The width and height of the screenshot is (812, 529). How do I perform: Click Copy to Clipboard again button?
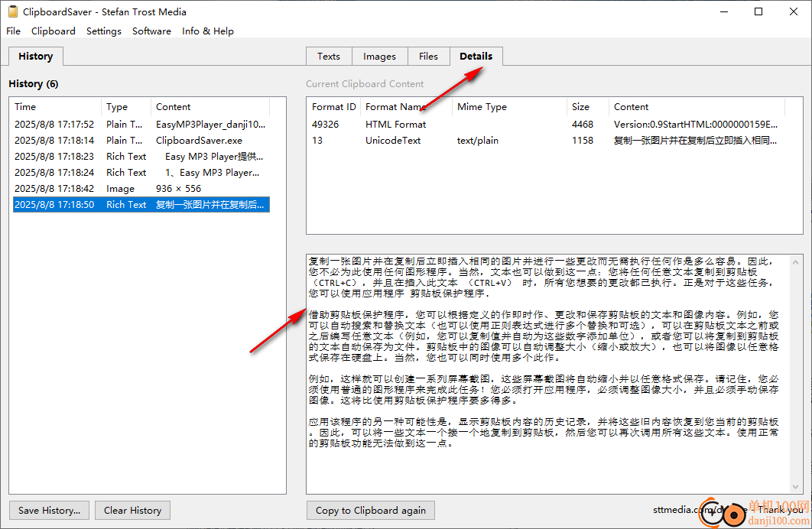pos(371,511)
